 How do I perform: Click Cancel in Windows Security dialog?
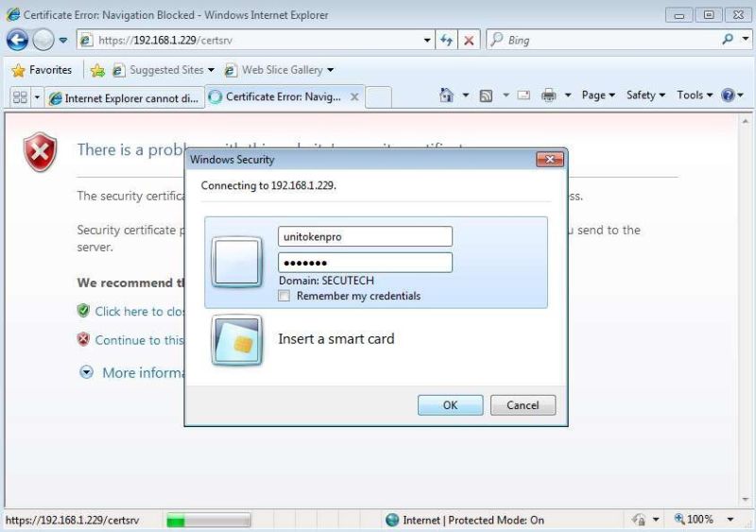coord(523,405)
